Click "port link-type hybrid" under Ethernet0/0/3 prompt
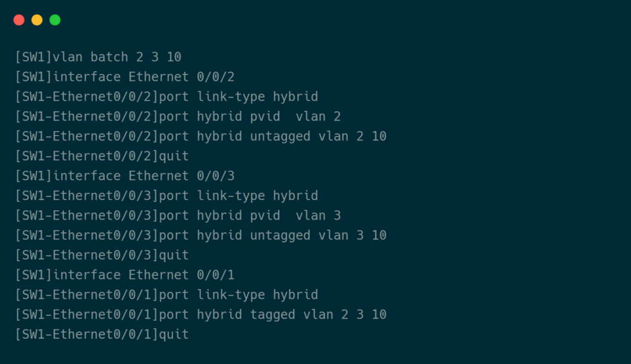Screen dimensions: 631x364 238,196
